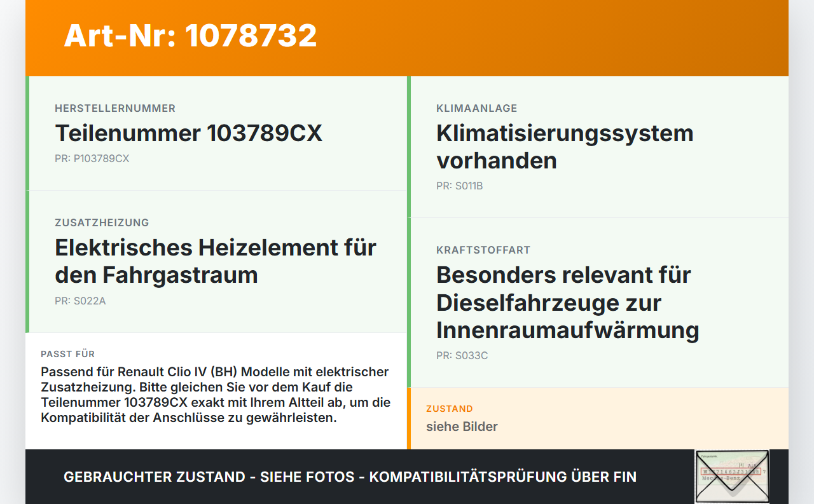Screen dimensions: 814x504
Task: Click the KRAFTSTOFFART label
Action: (483, 250)
